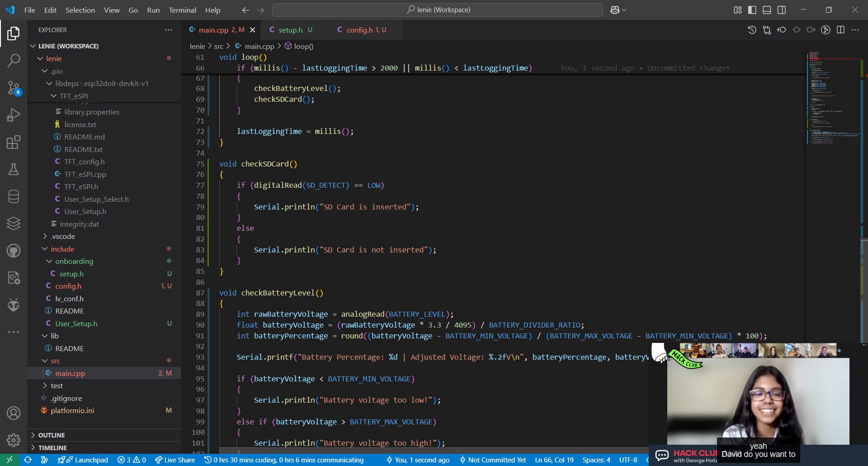Show additional views ellipsis in activity bar
The image size is (868, 466).
(14, 332)
